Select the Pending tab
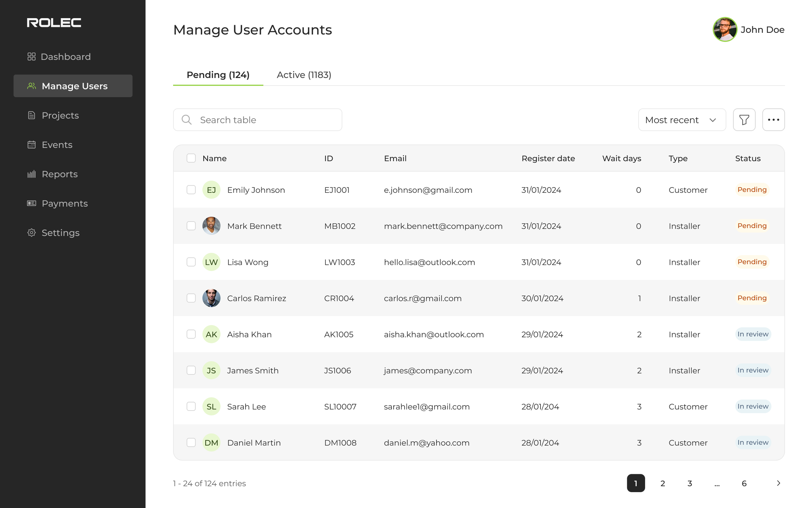812x508 pixels. pos(218,74)
